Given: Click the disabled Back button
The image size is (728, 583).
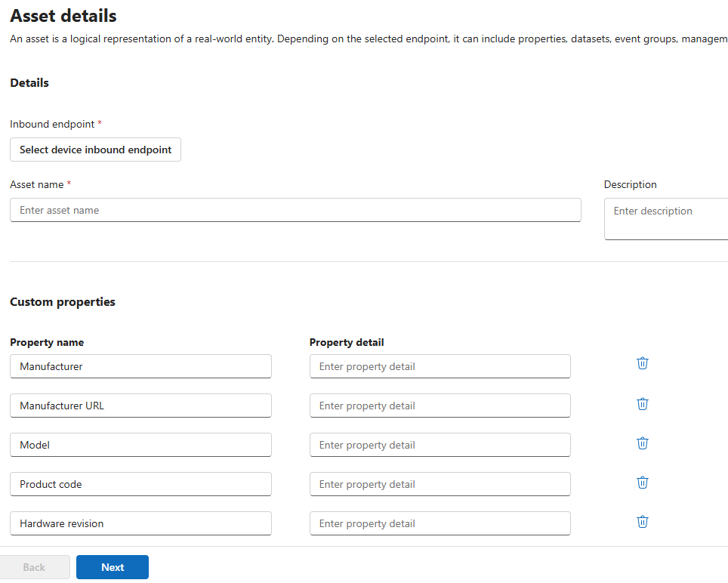Looking at the screenshot, I should coord(35,567).
